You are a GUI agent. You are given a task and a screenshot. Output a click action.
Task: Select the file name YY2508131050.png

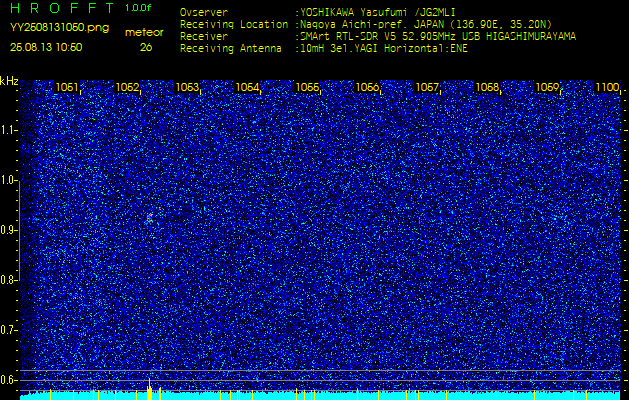pyautogui.click(x=59, y=28)
